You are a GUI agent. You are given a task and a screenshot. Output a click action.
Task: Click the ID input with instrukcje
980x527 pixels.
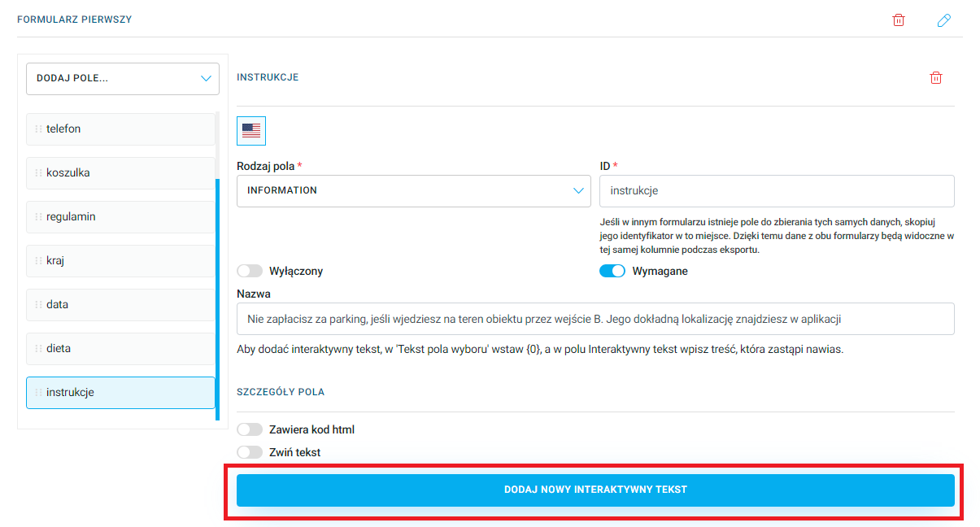(x=777, y=190)
